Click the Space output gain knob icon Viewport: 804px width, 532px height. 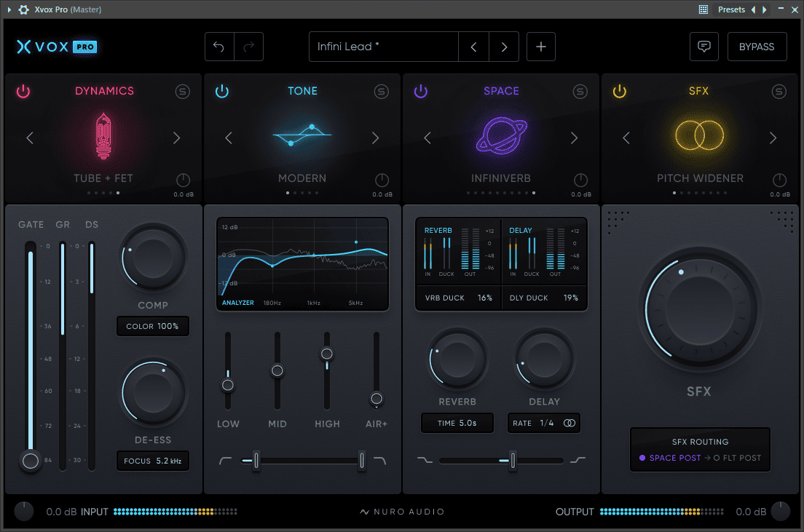point(580,180)
